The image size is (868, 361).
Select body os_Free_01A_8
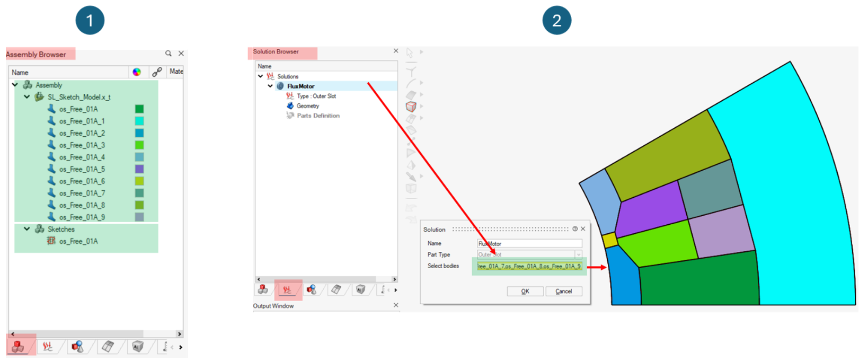pos(82,206)
